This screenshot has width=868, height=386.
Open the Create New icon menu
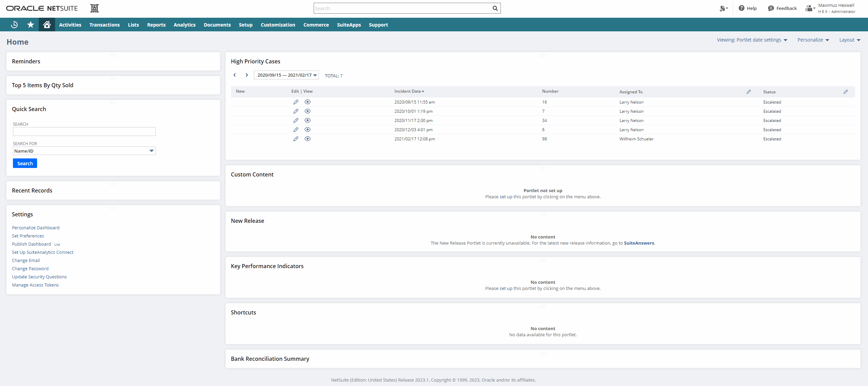click(x=723, y=9)
